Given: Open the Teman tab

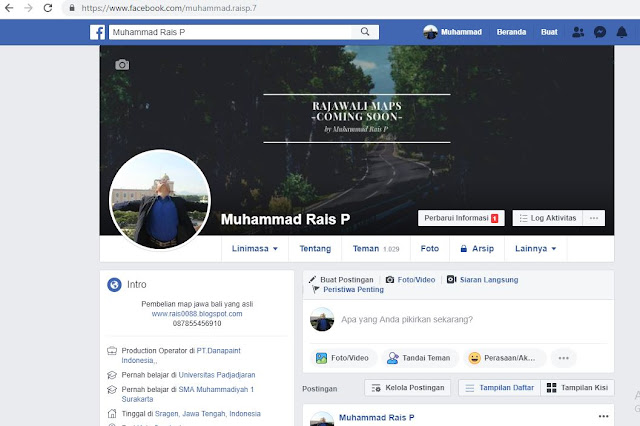Looking at the screenshot, I should 376,248.
